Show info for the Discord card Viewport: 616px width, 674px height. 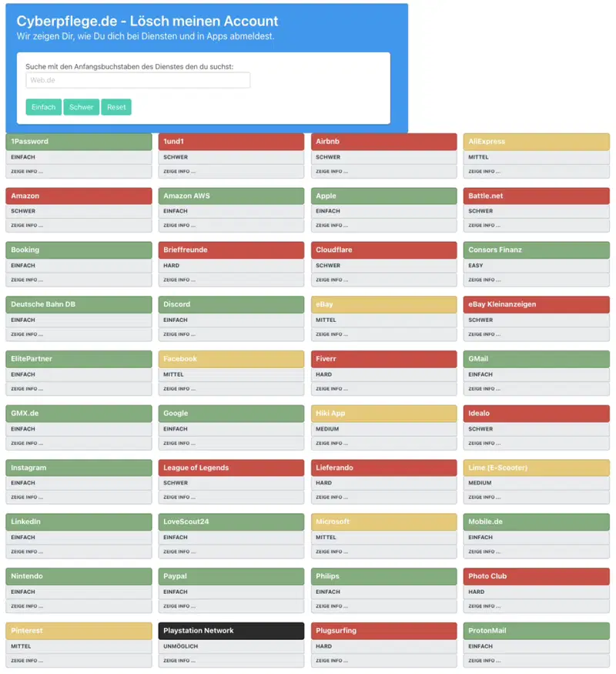[x=231, y=334]
